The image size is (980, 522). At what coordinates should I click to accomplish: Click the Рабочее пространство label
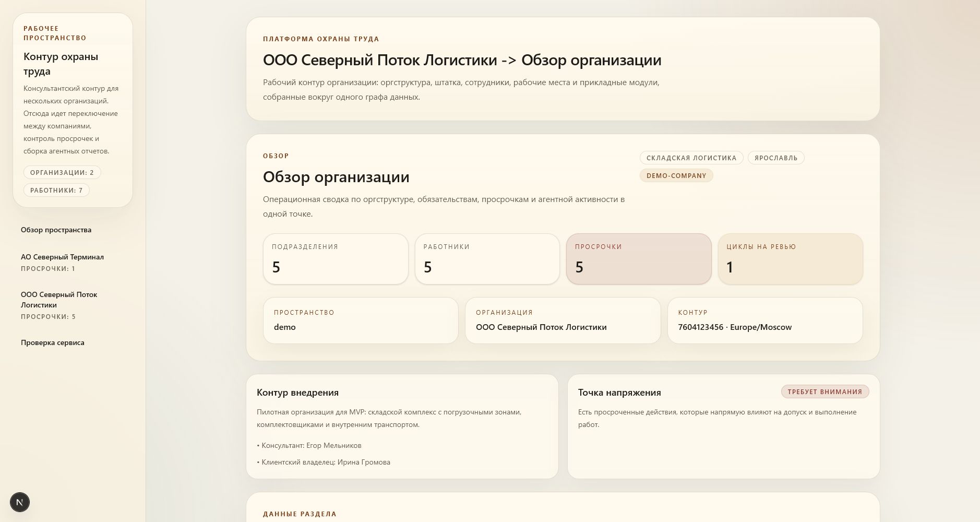(55, 33)
